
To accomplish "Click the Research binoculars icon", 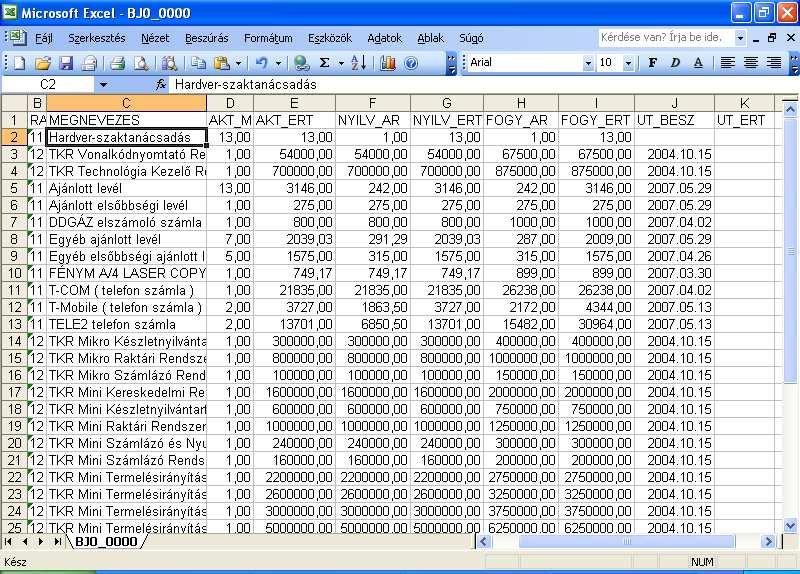I will pos(169,63).
